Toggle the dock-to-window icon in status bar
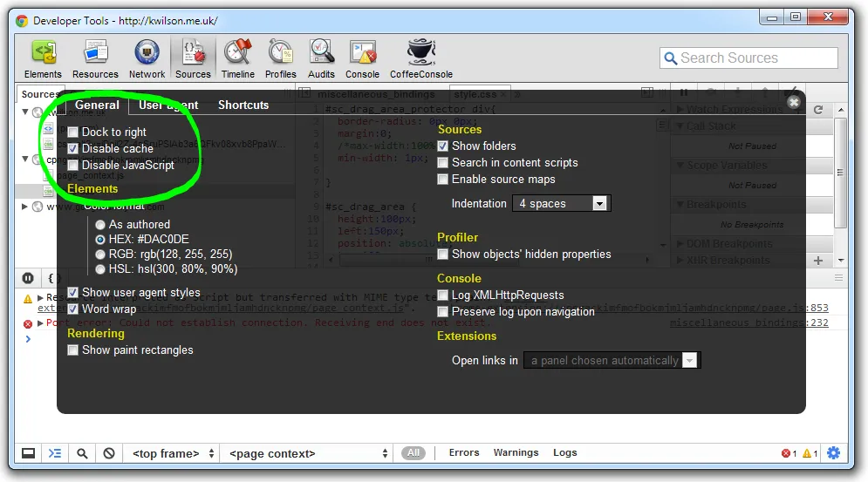This screenshot has width=868, height=482. pyautogui.click(x=28, y=454)
